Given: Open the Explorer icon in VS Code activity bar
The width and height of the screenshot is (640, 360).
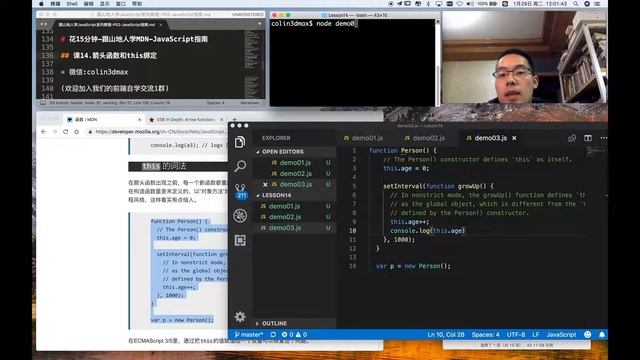Looking at the screenshot, I should (240, 142).
